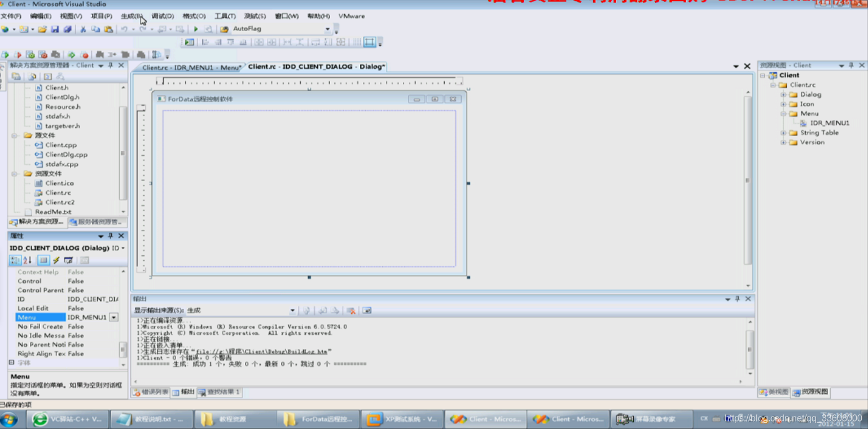This screenshot has width=868, height=429.
Task: Click the Find Message in Code output icon
Action: [x=307, y=310]
